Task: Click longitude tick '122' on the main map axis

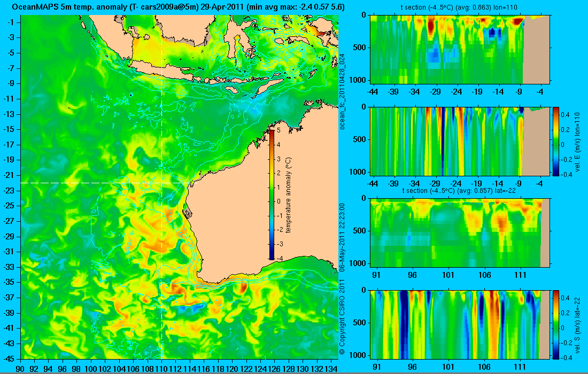Action: point(246,369)
